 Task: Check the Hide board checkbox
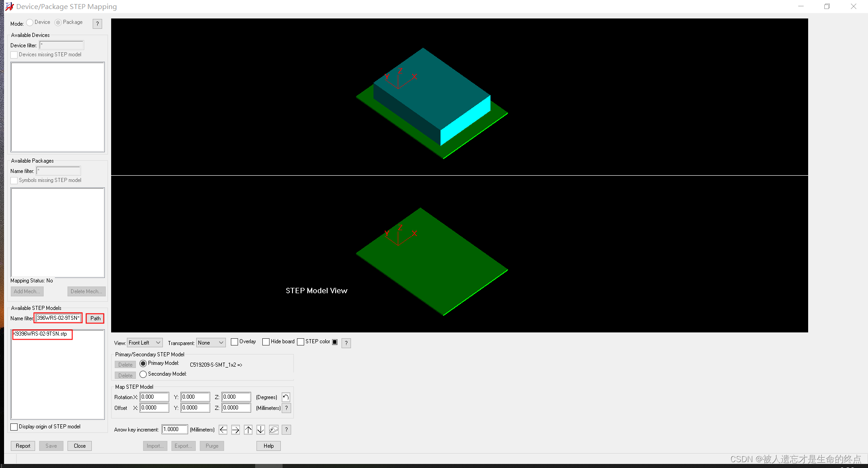click(x=266, y=341)
